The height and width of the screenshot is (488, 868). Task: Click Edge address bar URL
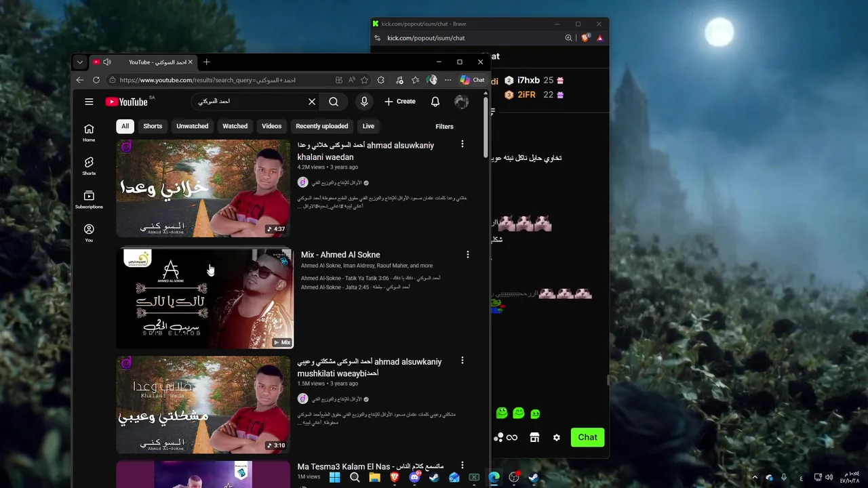(208, 80)
